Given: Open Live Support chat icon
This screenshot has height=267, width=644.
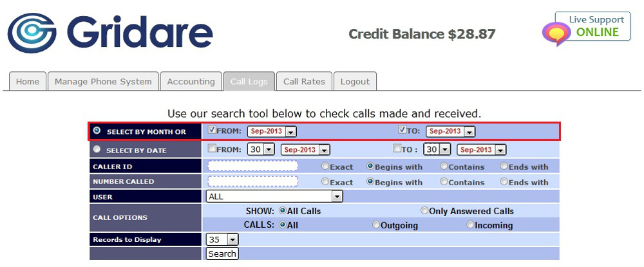Looking at the screenshot, I should tap(556, 33).
